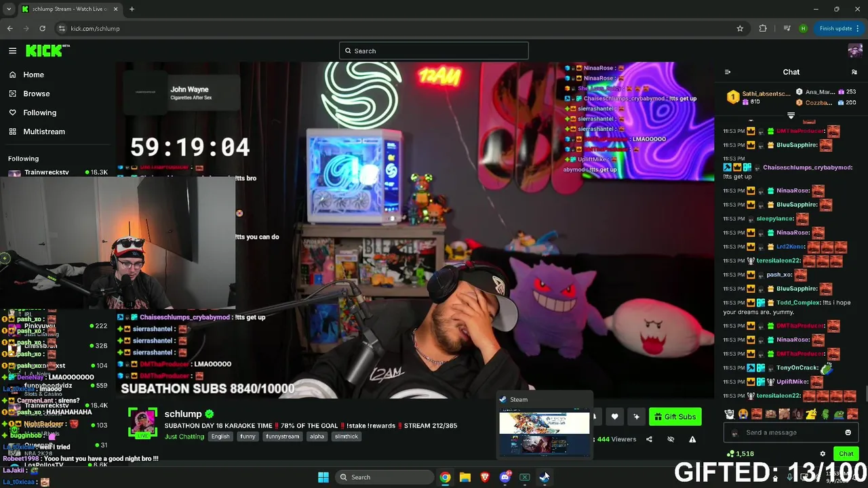The height and width of the screenshot is (488, 868).
Task: Click the Send a message field
Action: pyautogui.click(x=791, y=432)
